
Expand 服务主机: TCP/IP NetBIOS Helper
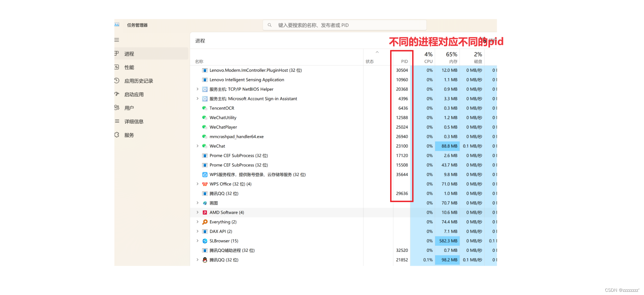(197, 89)
